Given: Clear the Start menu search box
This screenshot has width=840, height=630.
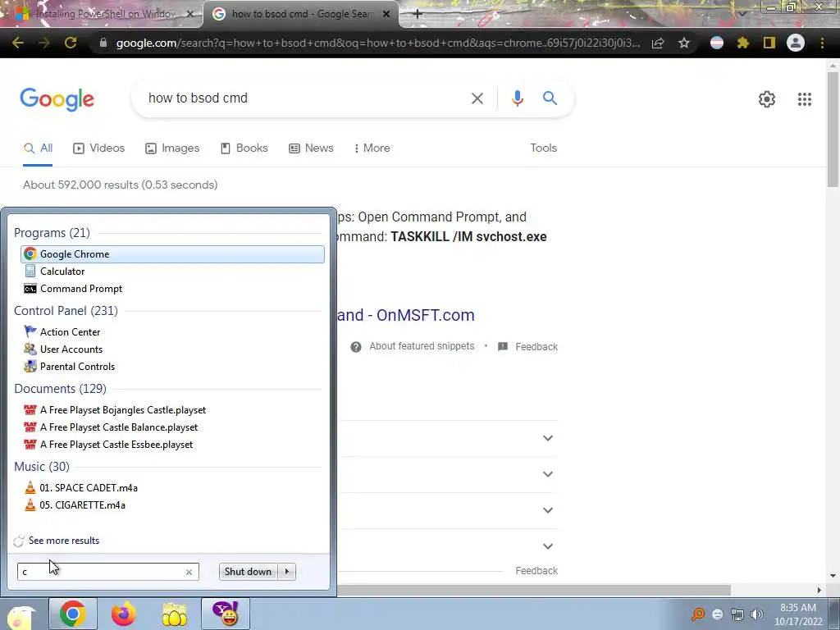Looking at the screenshot, I should tap(189, 572).
